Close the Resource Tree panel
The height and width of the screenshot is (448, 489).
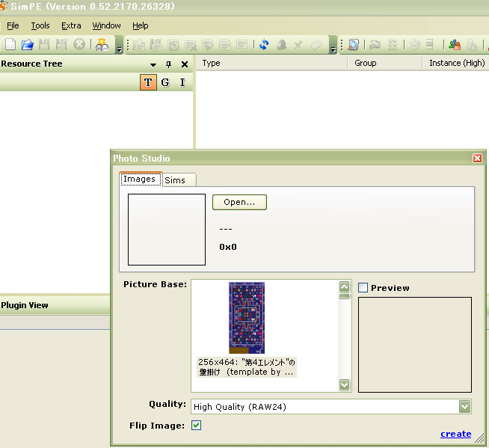point(184,64)
